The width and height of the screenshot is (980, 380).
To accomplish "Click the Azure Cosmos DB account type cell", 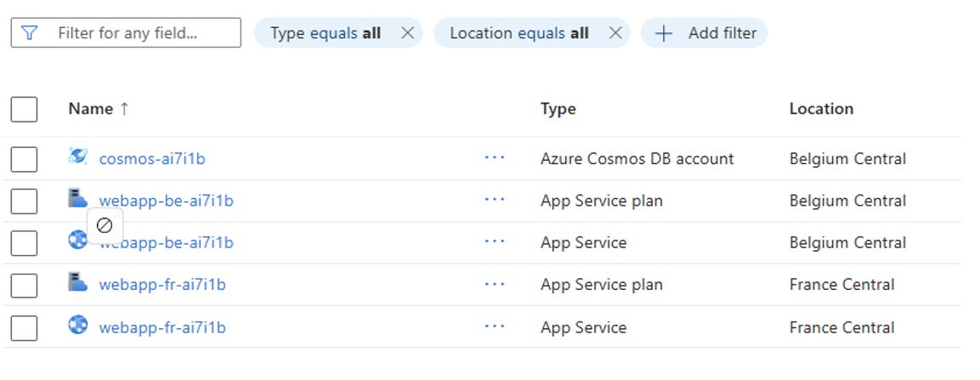I will 637,159.
